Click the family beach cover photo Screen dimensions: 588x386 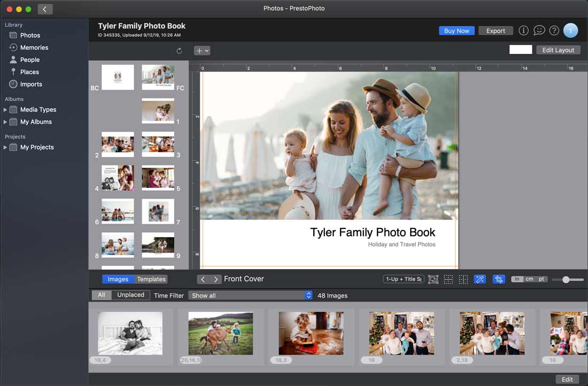pyautogui.click(x=329, y=146)
